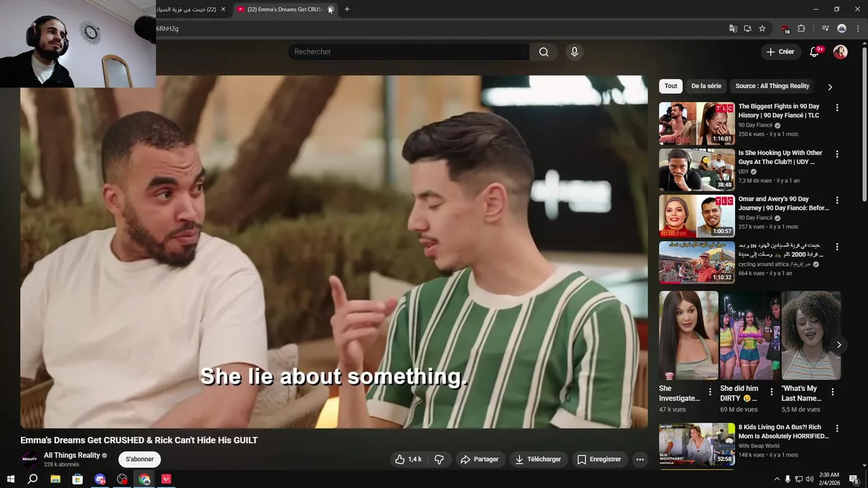The image size is (868, 488).
Task: Close the Arabic-titled browser tab
Action: [x=223, y=9]
